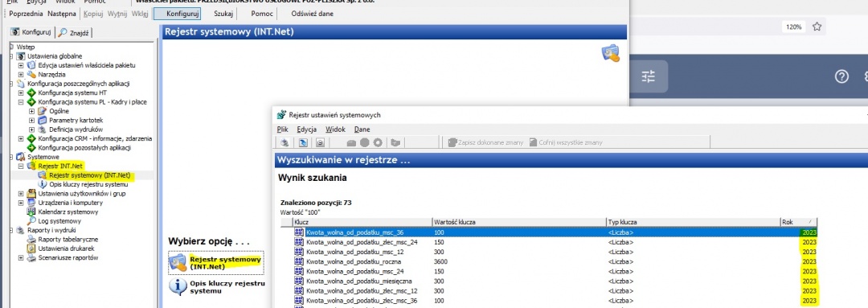868x308 pixels.
Task: Open the sliders settings icon on web page
Action: point(649,77)
